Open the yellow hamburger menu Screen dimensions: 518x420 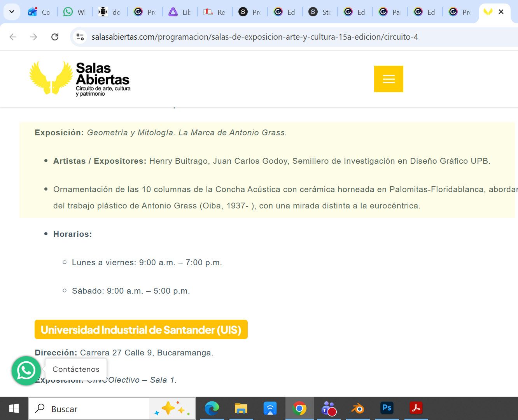388,79
